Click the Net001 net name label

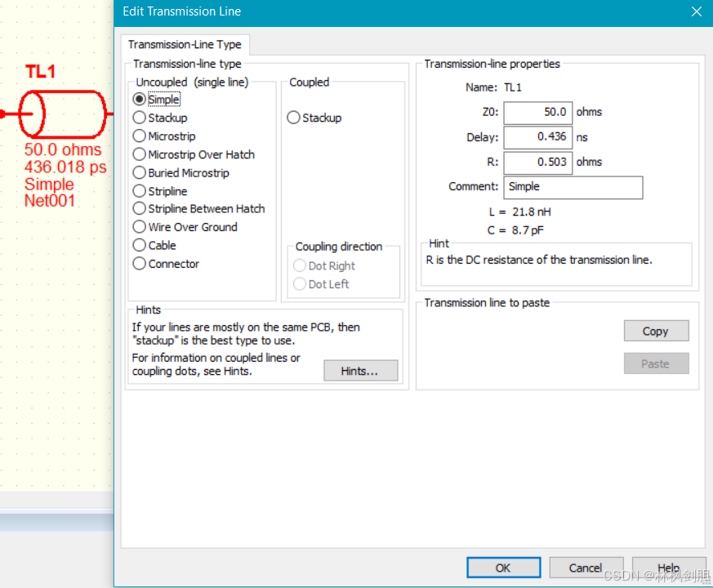click(50, 201)
